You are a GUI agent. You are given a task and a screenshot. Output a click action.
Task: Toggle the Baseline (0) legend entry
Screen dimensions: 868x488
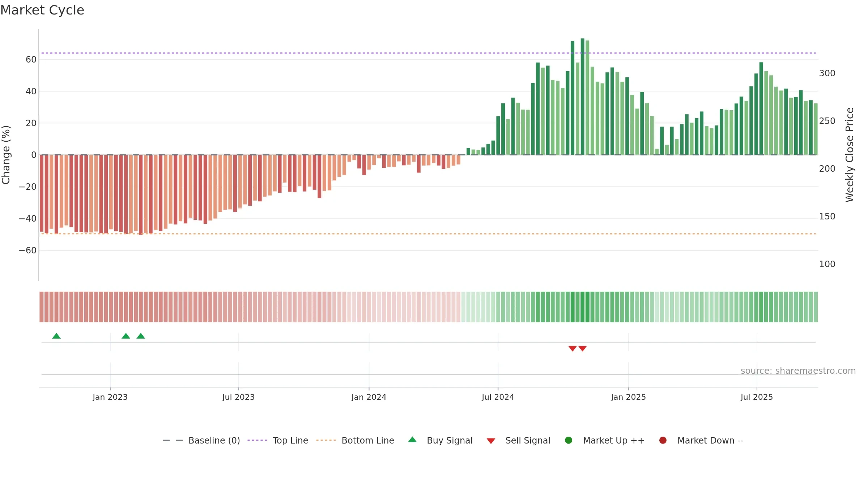tap(201, 440)
